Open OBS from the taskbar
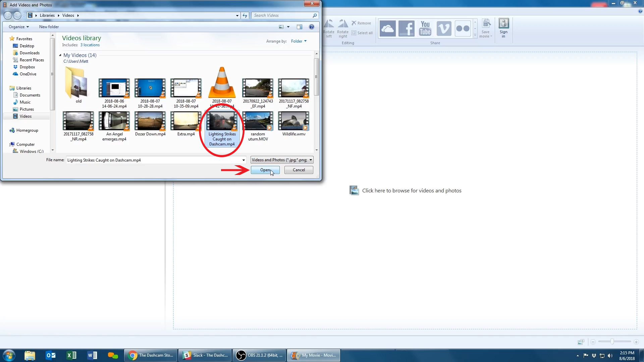Viewport: 644px width, 362px height. [x=259, y=355]
